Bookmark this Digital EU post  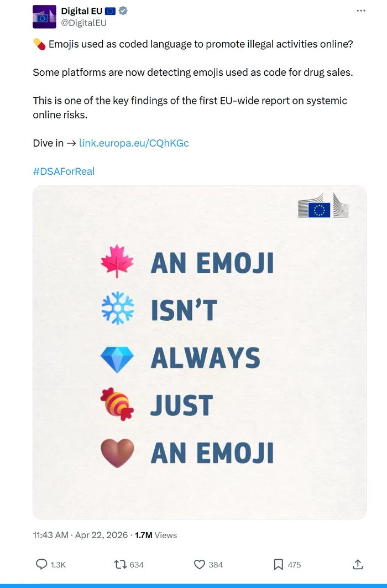(279, 564)
